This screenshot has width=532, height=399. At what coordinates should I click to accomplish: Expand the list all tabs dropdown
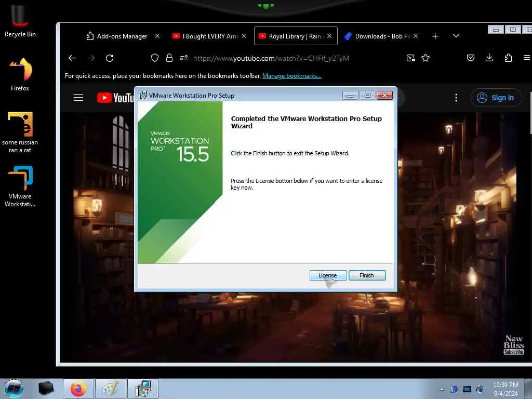click(x=456, y=36)
